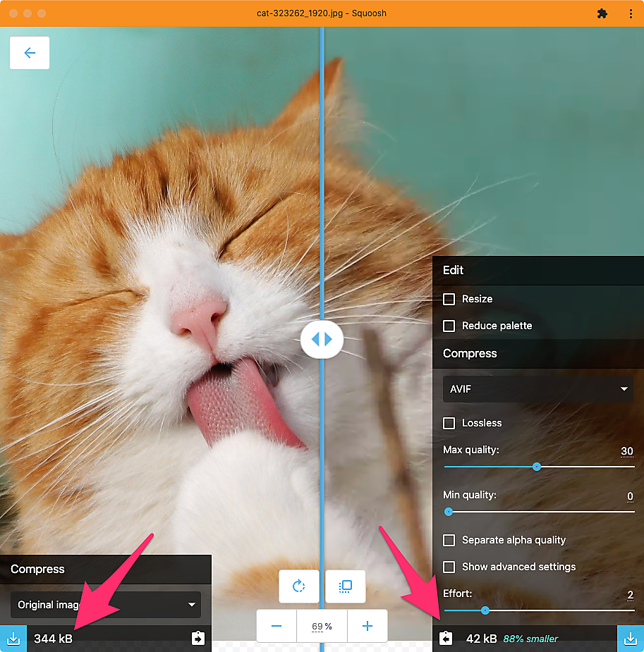Image resolution: width=644 pixels, height=652 pixels.
Task: Click the Effort value 2
Action: (x=630, y=595)
